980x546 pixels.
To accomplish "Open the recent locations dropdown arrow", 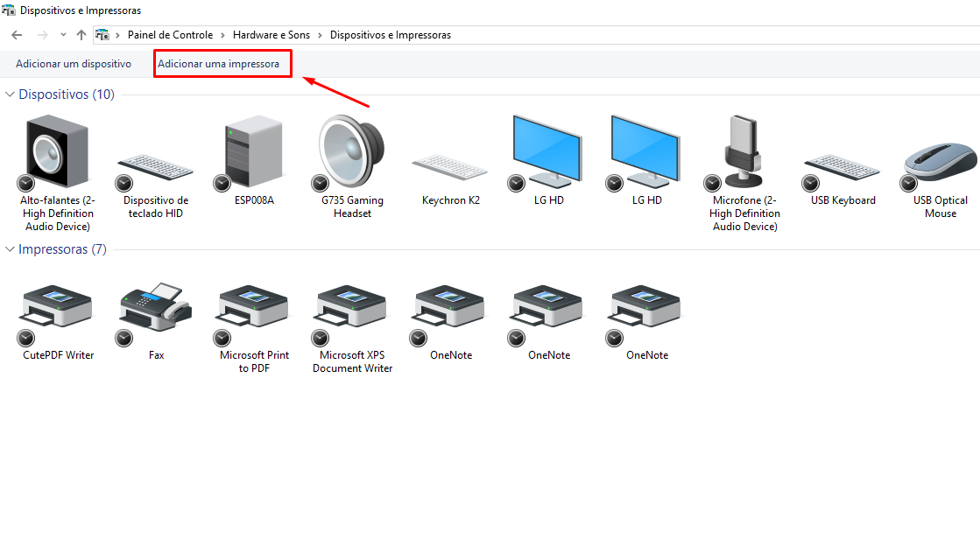I will [x=63, y=35].
